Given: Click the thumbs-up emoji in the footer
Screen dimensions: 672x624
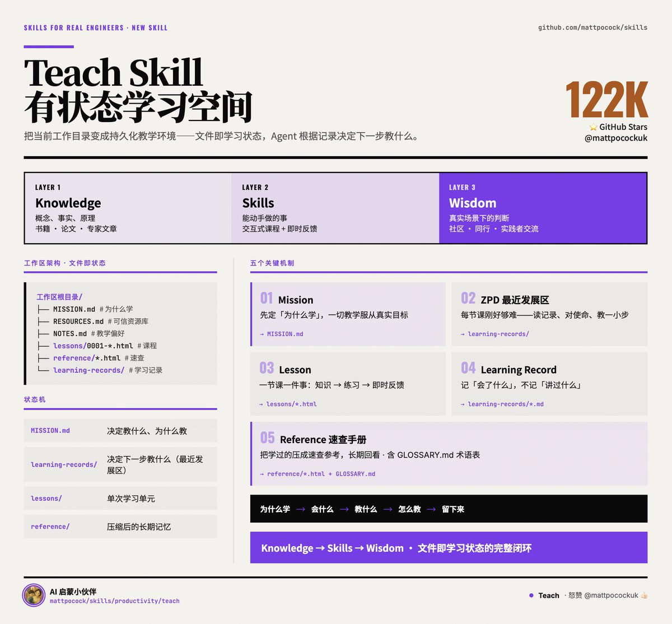Looking at the screenshot, I should point(644,595).
